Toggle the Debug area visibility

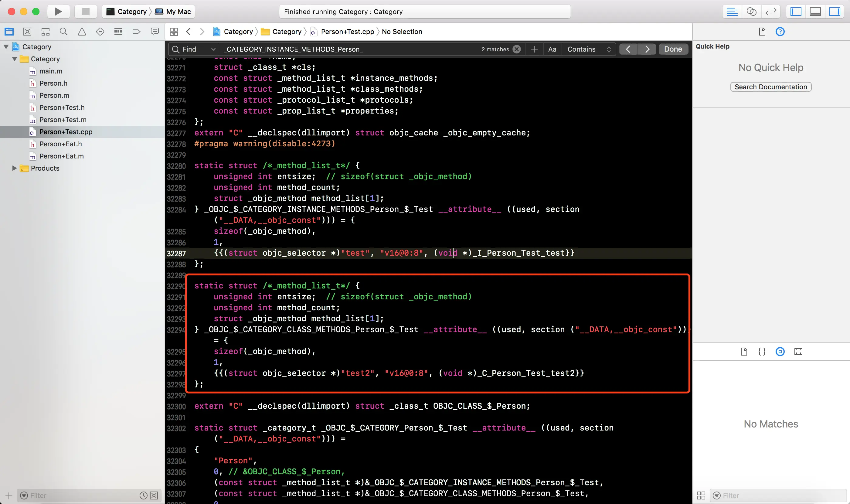(x=815, y=12)
